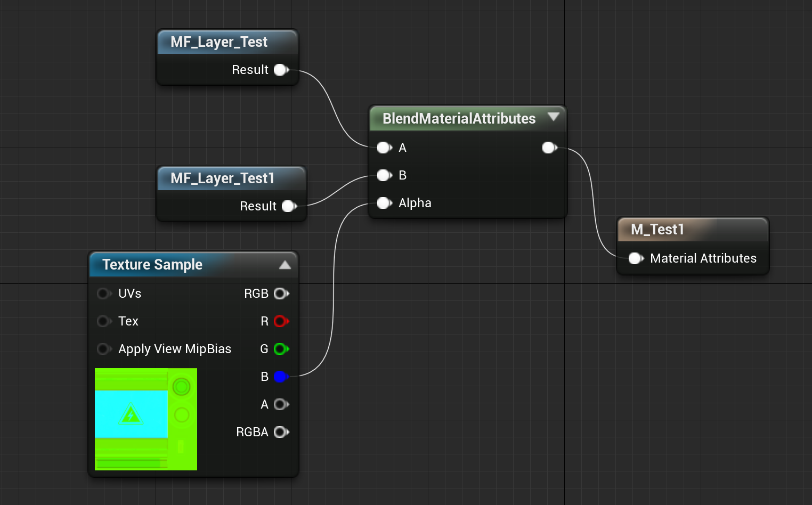Click the alpha A output pin on Texture Sample
This screenshot has height=505, width=812.
(x=281, y=404)
